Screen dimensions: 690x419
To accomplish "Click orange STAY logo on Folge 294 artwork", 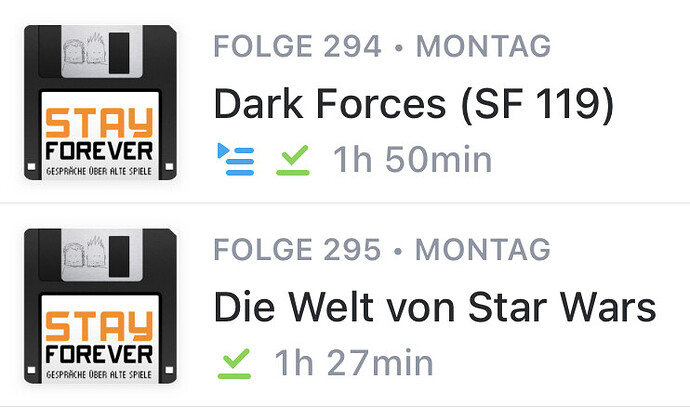I will [x=99, y=123].
